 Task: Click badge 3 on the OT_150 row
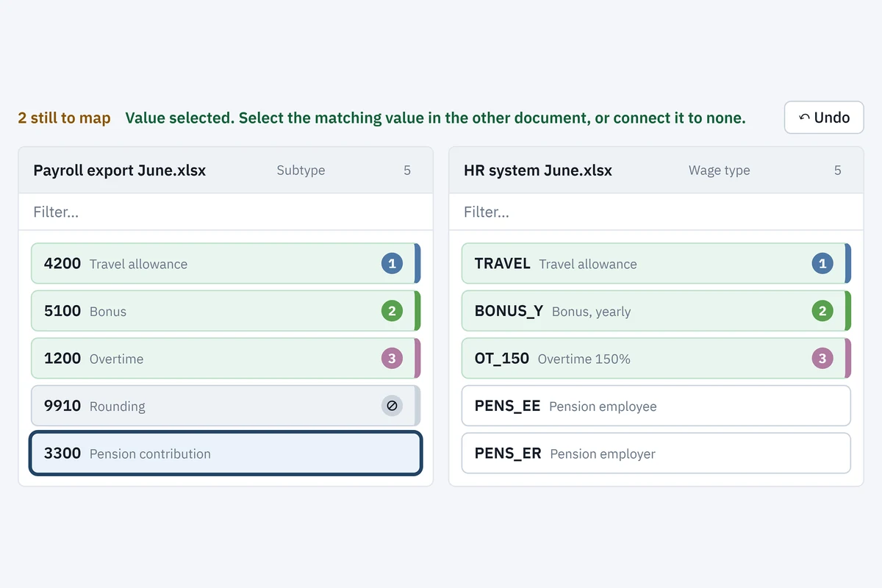point(822,359)
